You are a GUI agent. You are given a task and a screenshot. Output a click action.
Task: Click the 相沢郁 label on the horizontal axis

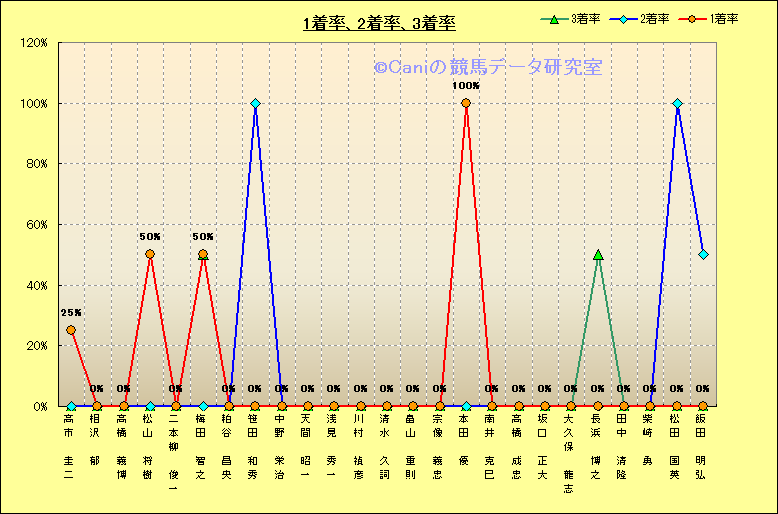pos(95,440)
